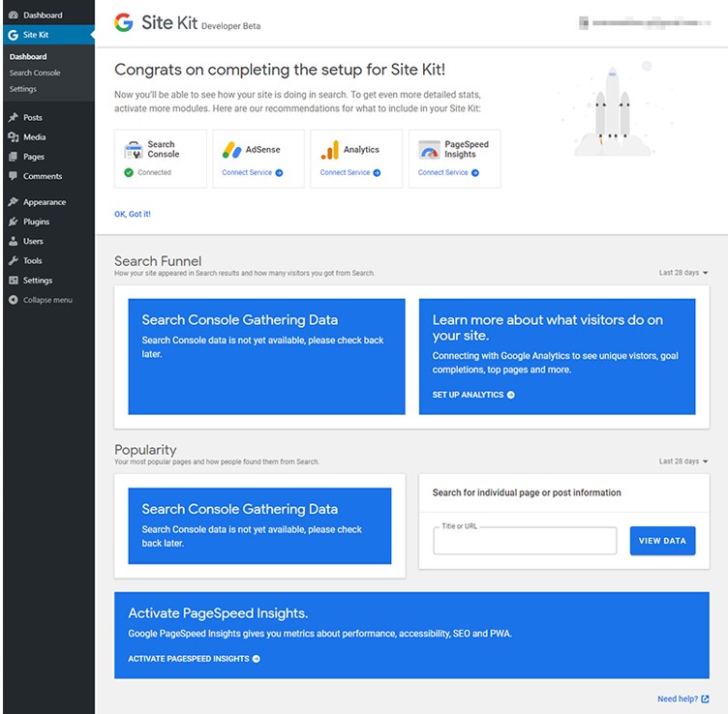Focus the Title or URL input field
The image size is (728, 714).
pyautogui.click(x=525, y=541)
